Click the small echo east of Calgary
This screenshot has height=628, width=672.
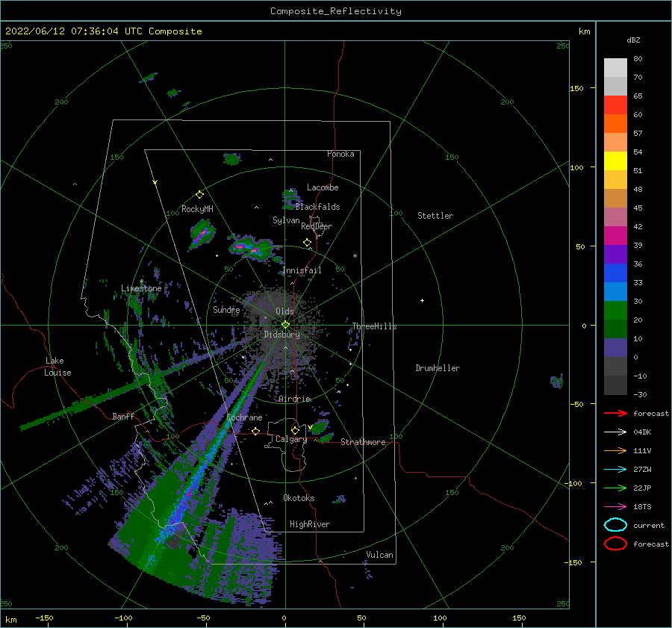coord(320,427)
